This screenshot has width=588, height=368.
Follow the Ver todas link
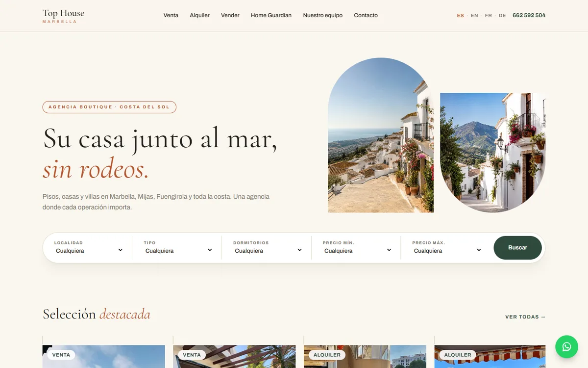pyautogui.click(x=525, y=317)
